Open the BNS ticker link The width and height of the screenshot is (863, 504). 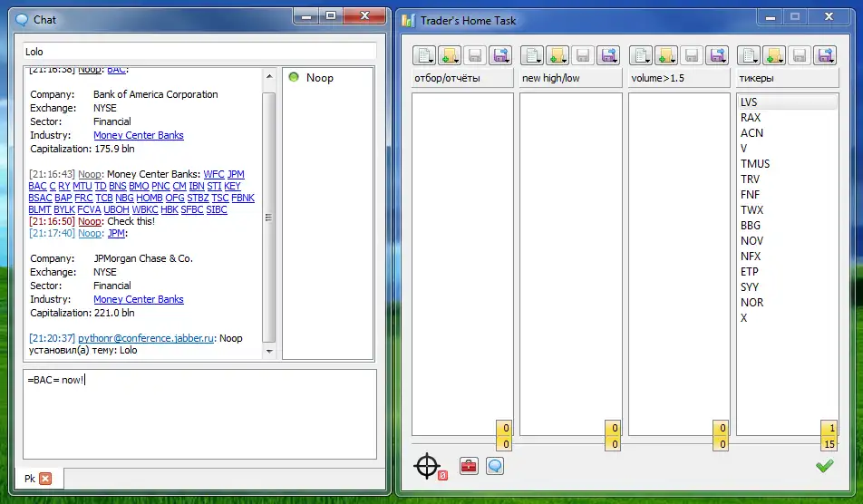coord(118,186)
